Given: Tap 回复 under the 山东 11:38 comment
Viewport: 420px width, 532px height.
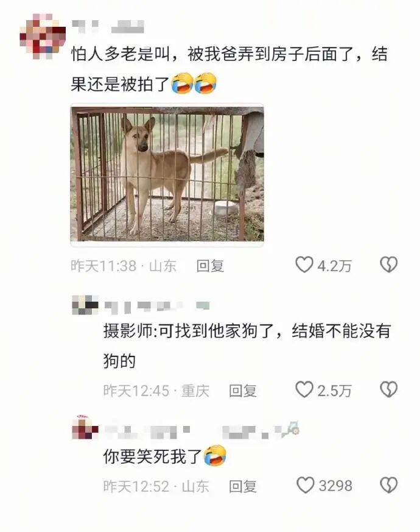Looking at the screenshot, I should pyautogui.click(x=210, y=266).
